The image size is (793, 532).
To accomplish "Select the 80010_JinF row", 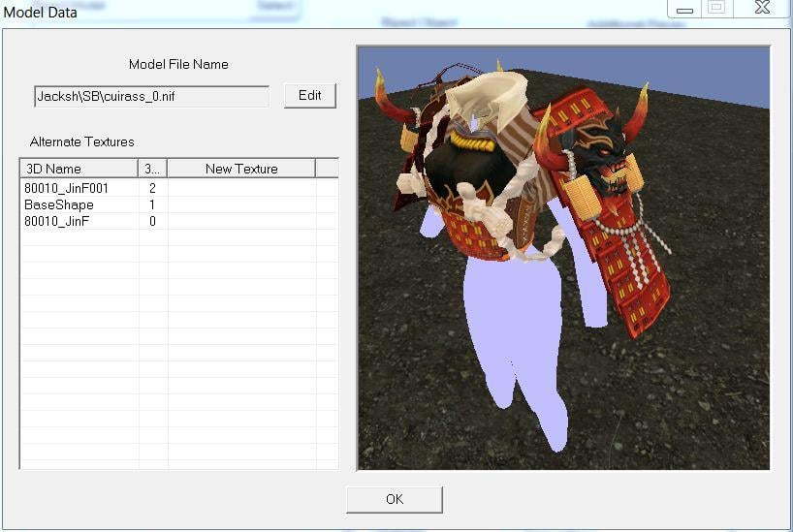I will (x=179, y=221).
